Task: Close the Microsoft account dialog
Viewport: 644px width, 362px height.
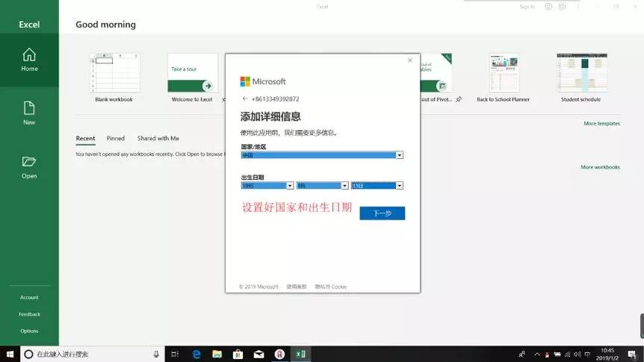Action: point(410,60)
